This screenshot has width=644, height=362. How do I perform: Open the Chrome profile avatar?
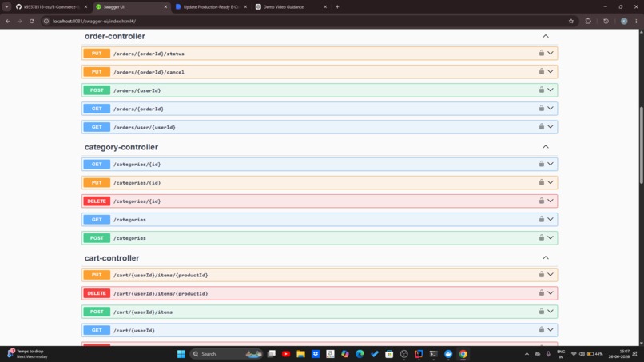(x=624, y=21)
